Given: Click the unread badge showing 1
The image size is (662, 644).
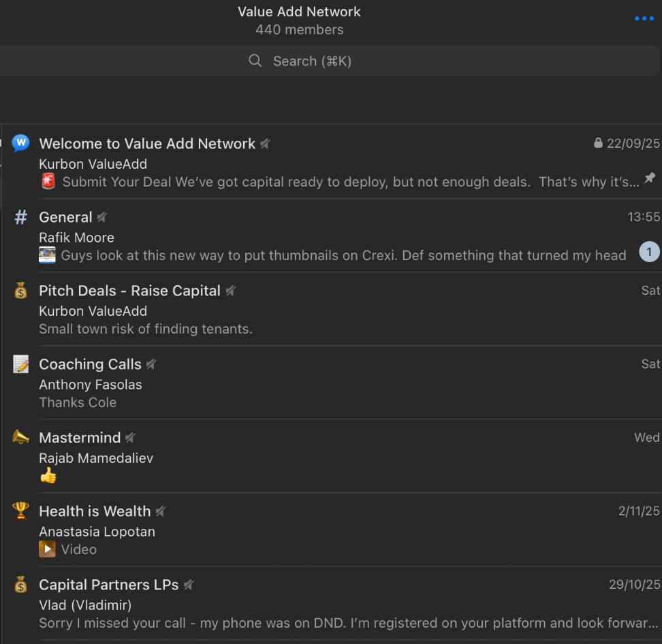Looking at the screenshot, I should pyautogui.click(x=649, y=252).
